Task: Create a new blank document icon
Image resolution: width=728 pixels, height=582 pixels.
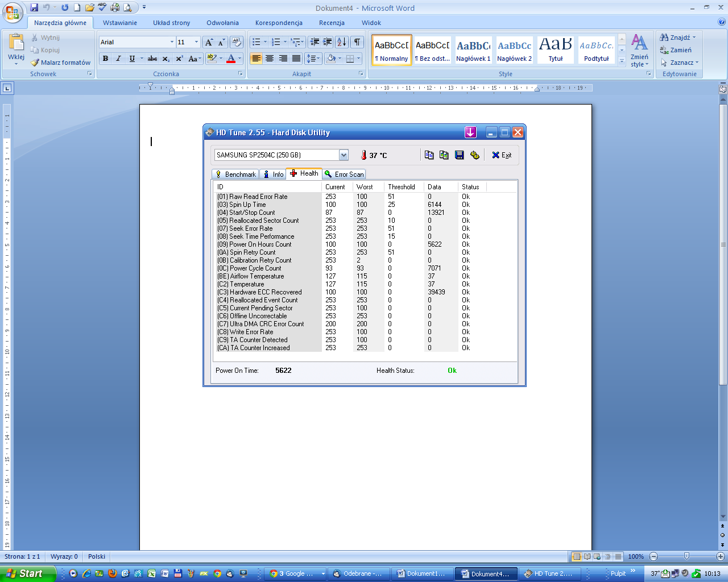Action: [77, 7]
